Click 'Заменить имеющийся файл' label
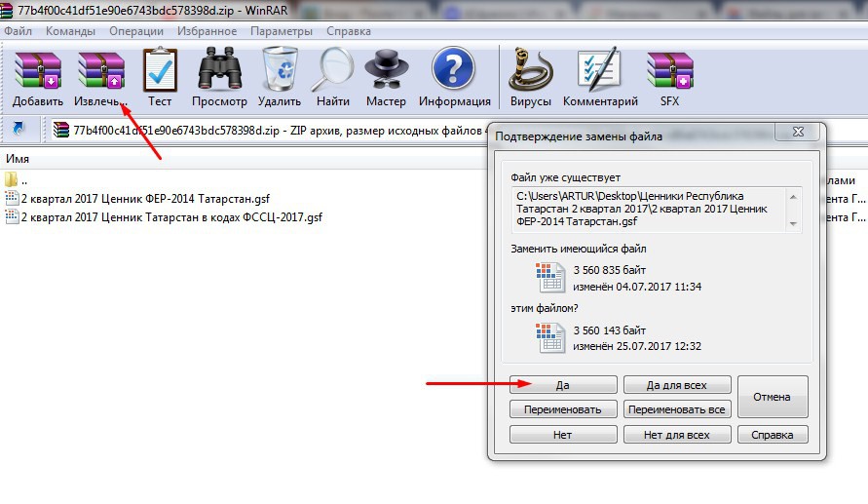The width and height of the screenshot is (868, 504). 579,249
